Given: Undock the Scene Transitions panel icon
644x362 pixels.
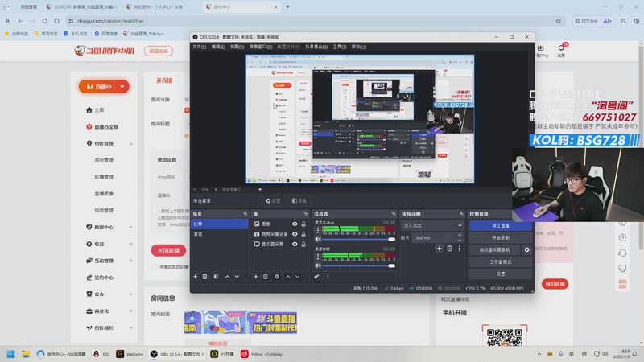Looking at the screenshot, I should pos(461,214).
